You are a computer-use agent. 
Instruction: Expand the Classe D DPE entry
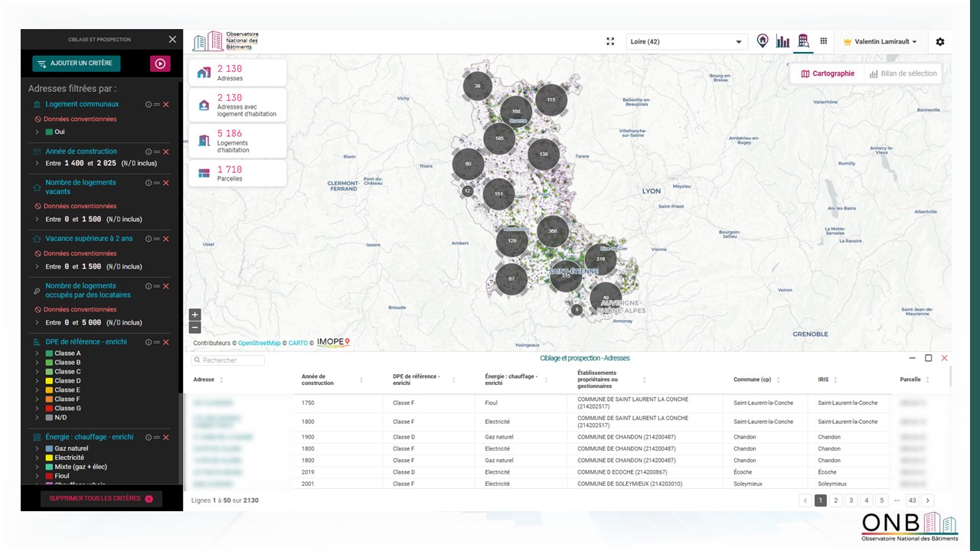tap(37, 381)
